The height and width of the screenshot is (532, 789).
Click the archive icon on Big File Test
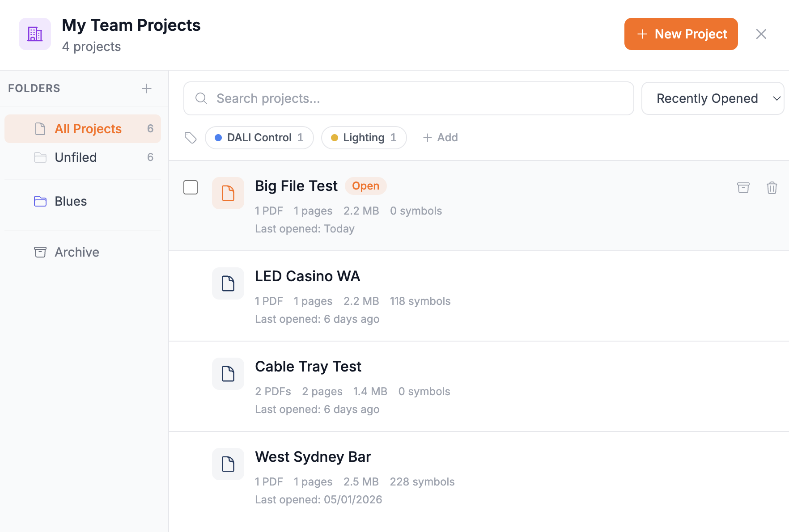pyautogui.click(x=743, y=188)
